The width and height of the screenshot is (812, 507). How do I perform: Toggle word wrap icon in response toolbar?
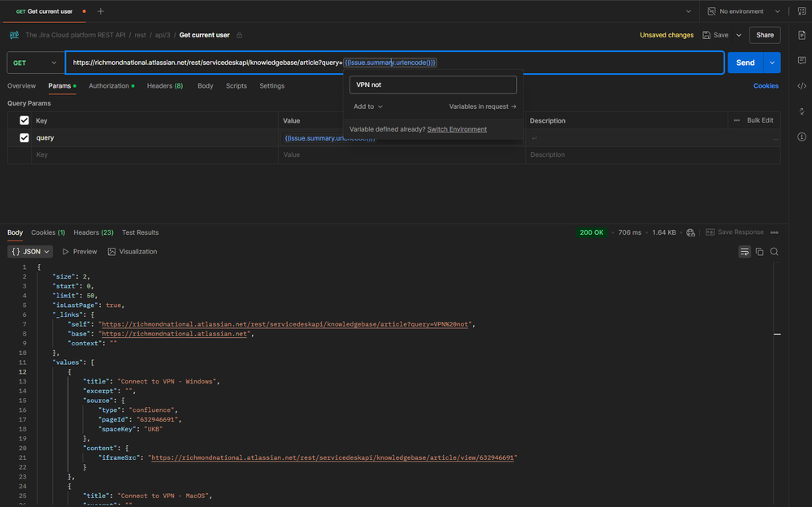pyautogui.click(x=745, y=252)
